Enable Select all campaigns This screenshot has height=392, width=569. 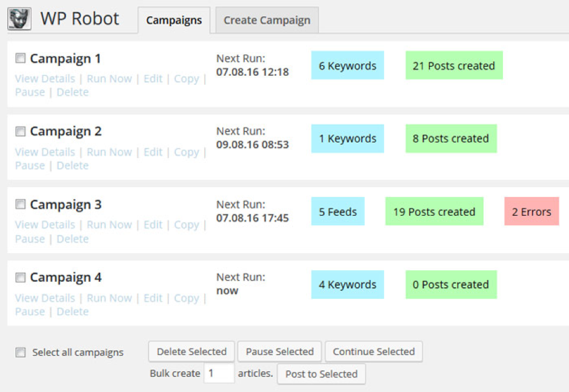pyautogui.click(x=20, y=352)
